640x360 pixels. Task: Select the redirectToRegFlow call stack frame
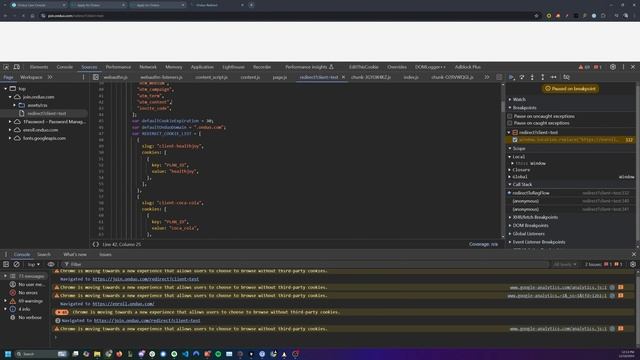531,193
